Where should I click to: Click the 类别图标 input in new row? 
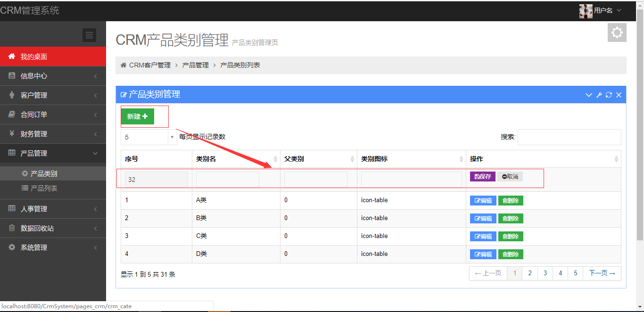point(412,180)
